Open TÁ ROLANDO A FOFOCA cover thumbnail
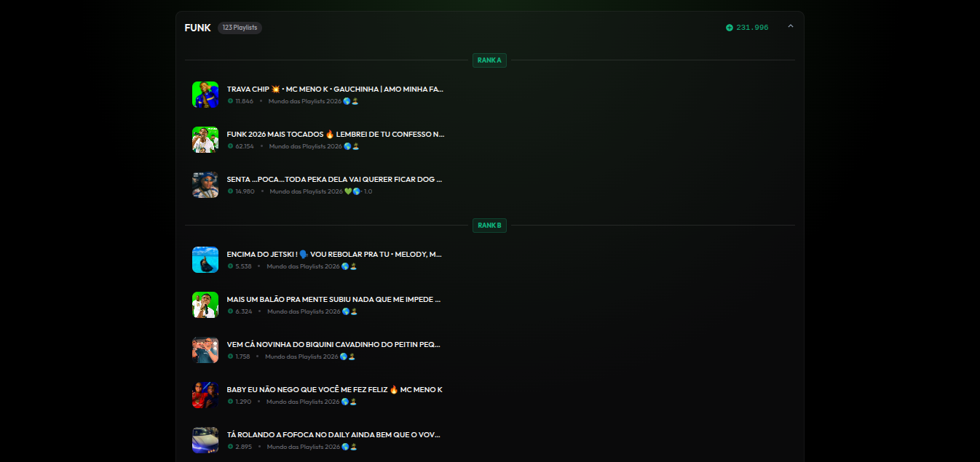The image size is (980, 462). click(x=205, y=440)
